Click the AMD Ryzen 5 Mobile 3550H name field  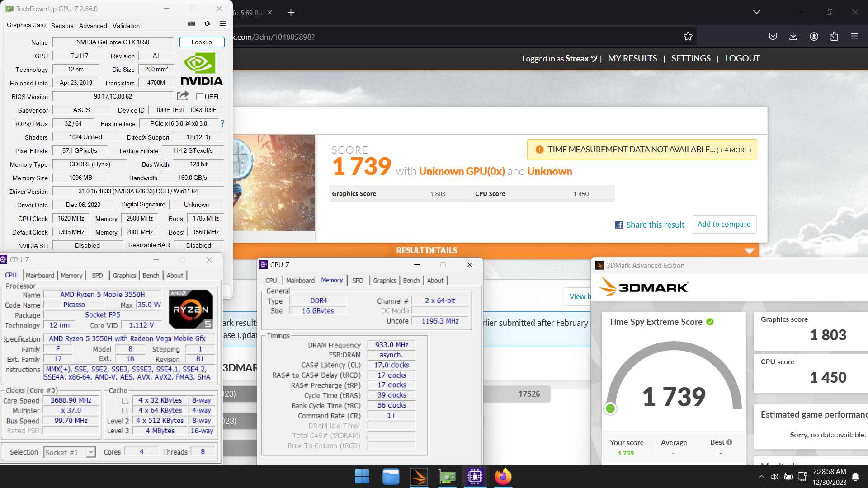[103, 295]
